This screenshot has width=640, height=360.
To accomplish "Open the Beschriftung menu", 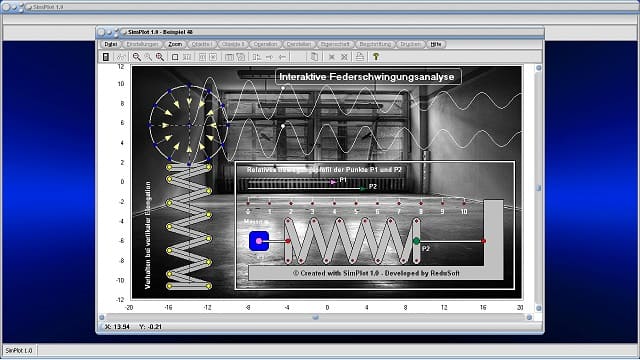I will pyautogui.click(x=375, y=44).
